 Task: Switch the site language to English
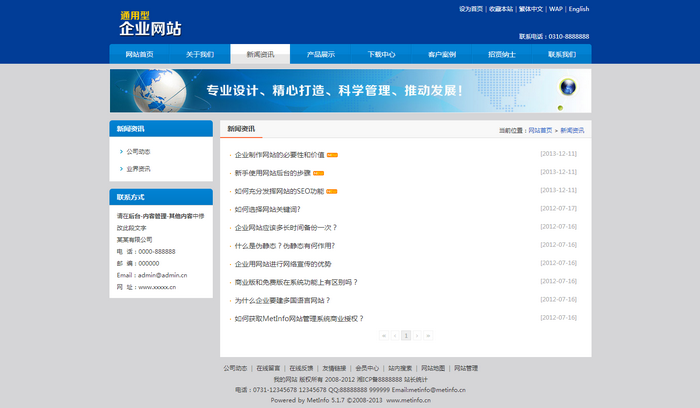(579, 9)
